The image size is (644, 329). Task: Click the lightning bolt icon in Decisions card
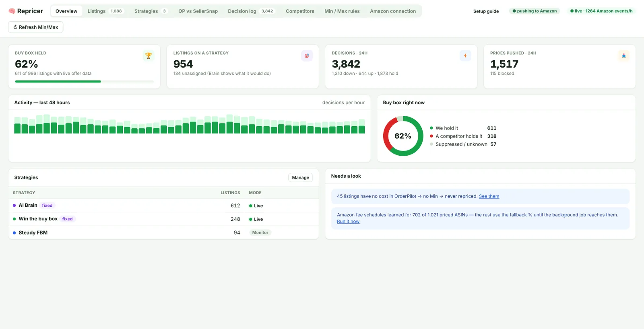point(465,56)
